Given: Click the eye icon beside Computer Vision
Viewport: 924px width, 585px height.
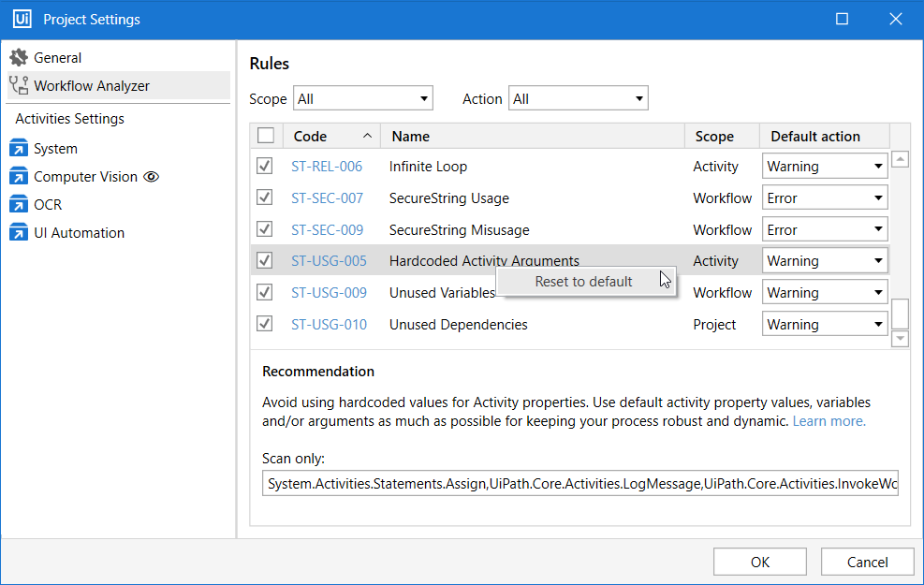Looking at the screenshot, I should click(x=151, y=177).
